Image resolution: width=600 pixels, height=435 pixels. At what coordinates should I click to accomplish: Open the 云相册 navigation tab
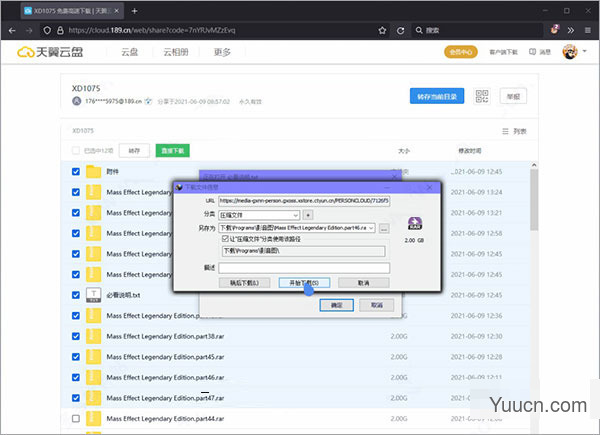(x=176, y=52)
